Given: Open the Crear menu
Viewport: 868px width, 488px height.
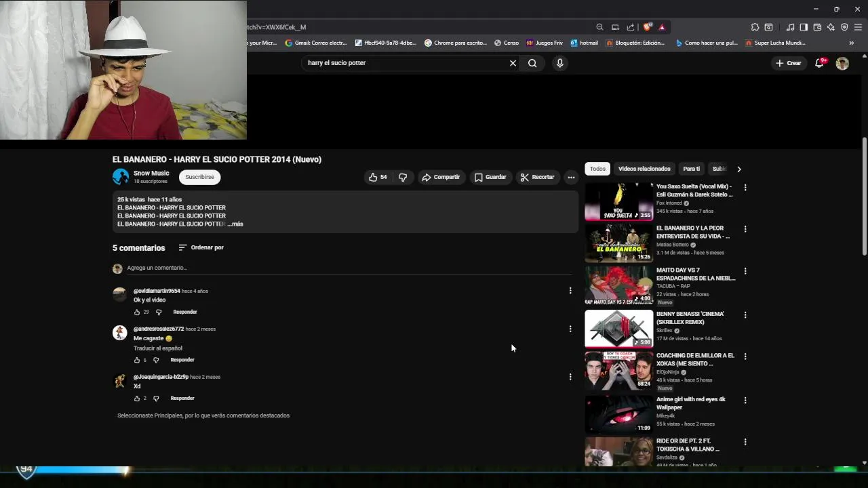Looking at the screenshot, I should click(789, 63).
